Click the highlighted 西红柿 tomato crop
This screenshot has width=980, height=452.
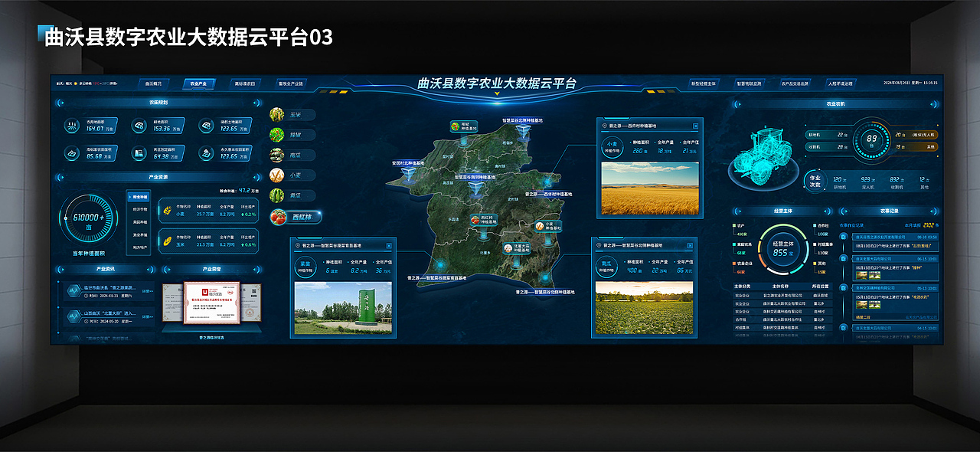(295, 218)
